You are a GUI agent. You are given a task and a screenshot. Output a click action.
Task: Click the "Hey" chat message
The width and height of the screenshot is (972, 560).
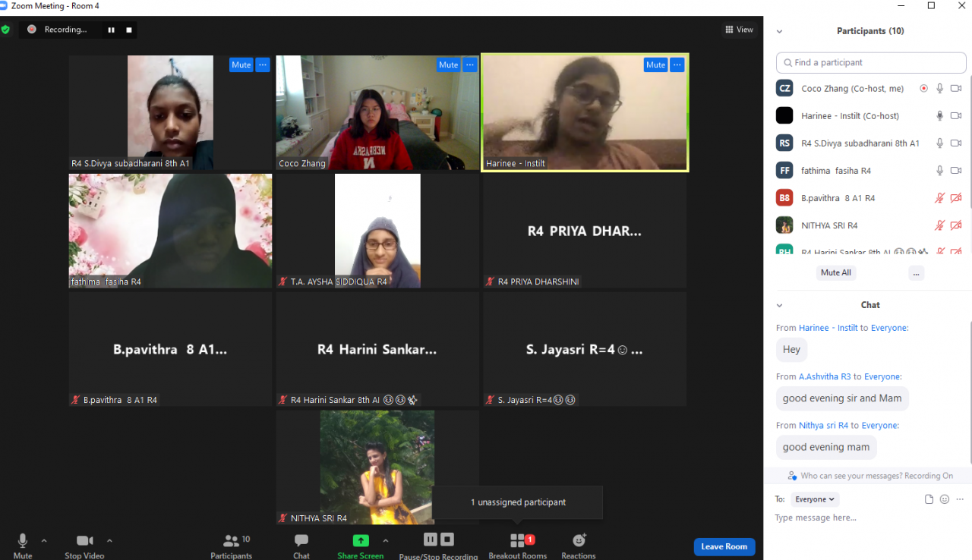791,350
